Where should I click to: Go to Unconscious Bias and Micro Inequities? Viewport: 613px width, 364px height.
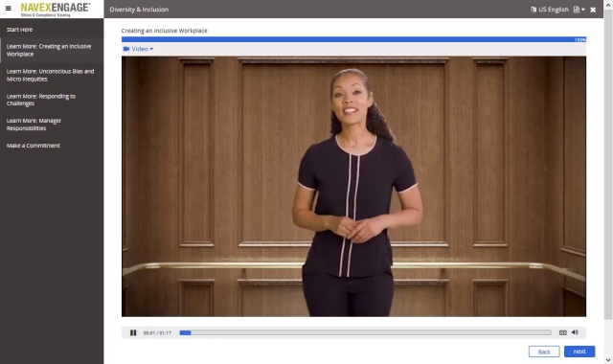point(50,75)
